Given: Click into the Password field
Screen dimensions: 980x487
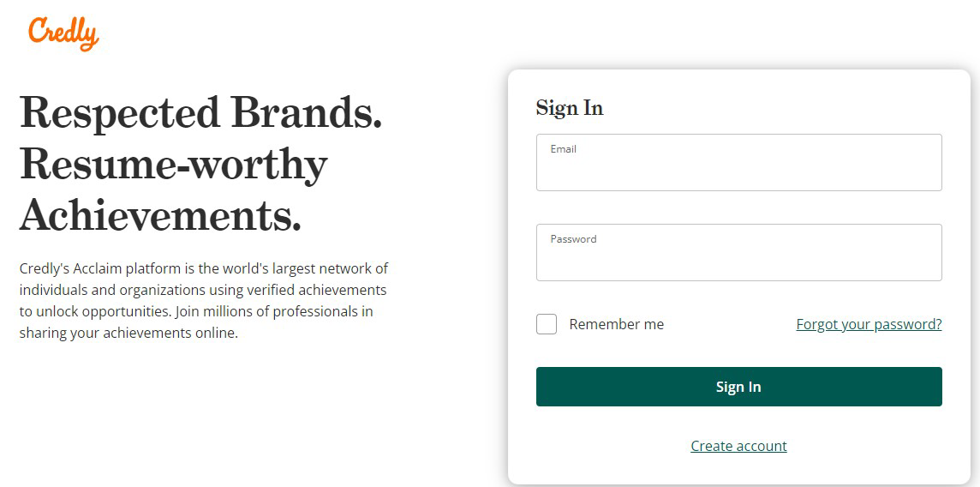Looking at the screenshot, I should coord(738,257).
